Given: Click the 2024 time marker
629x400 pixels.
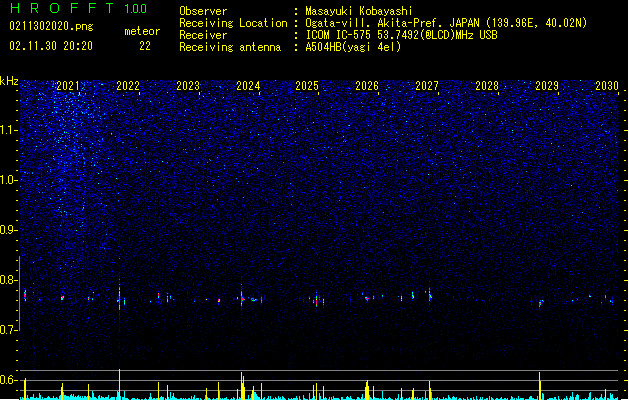Looking at the screenshot, I should click(x=248, y=86).
